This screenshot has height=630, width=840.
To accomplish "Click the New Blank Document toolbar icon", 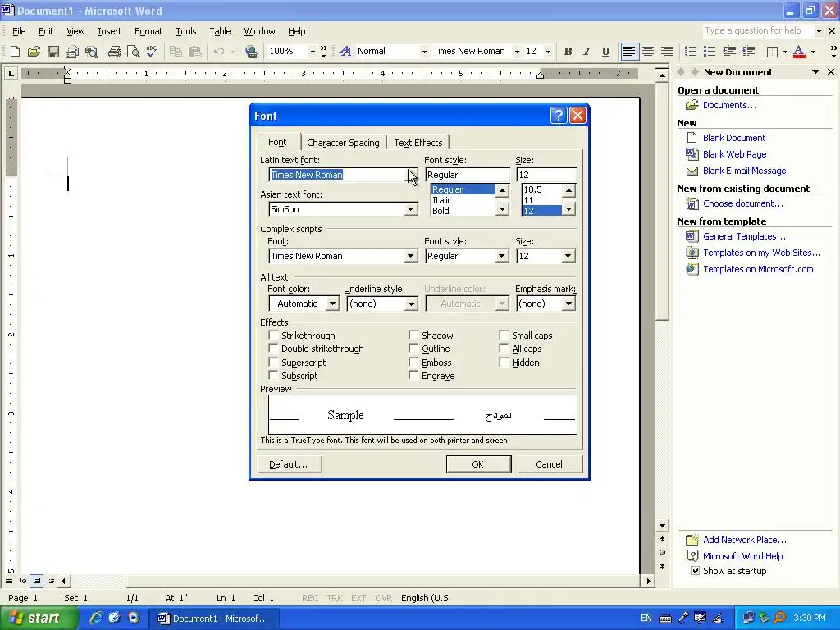I will tap(15, 52).
